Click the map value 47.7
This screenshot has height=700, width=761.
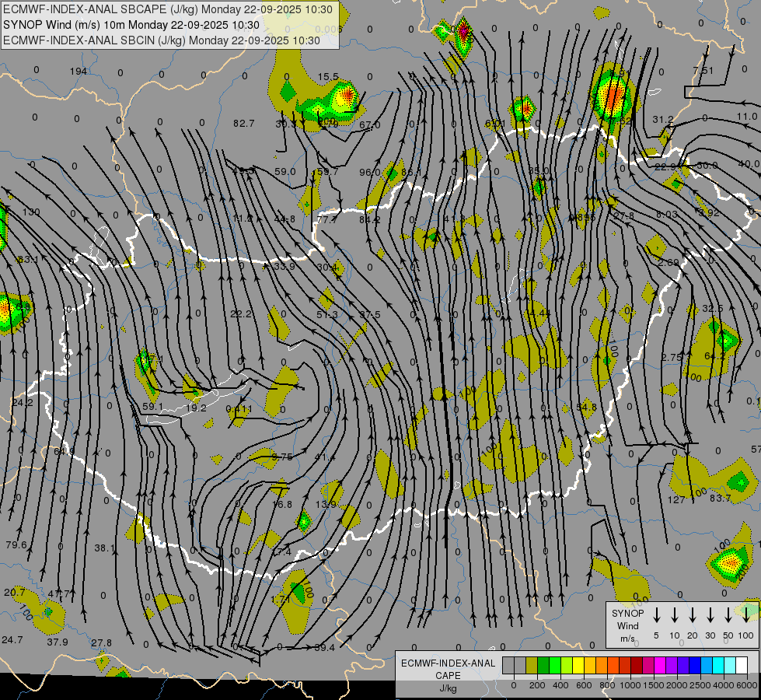pos(59,593)
